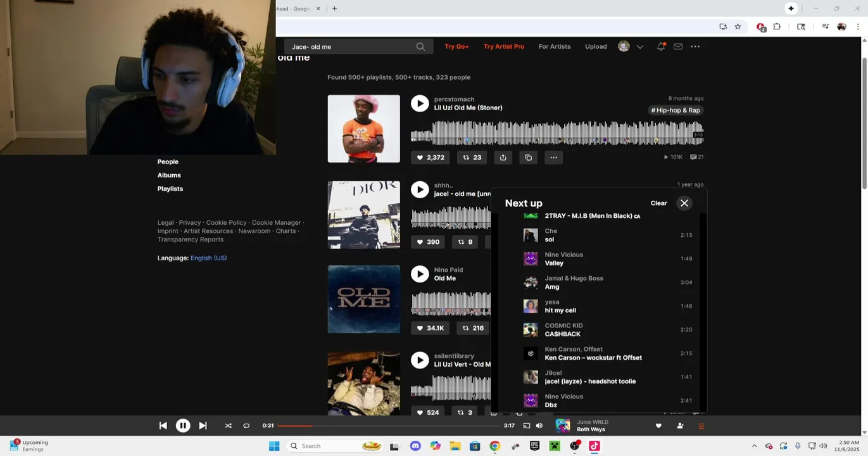Open the Cookie Manager footer link
The height and width of the screenshot is (456, 868).
[x=276, y=223]
